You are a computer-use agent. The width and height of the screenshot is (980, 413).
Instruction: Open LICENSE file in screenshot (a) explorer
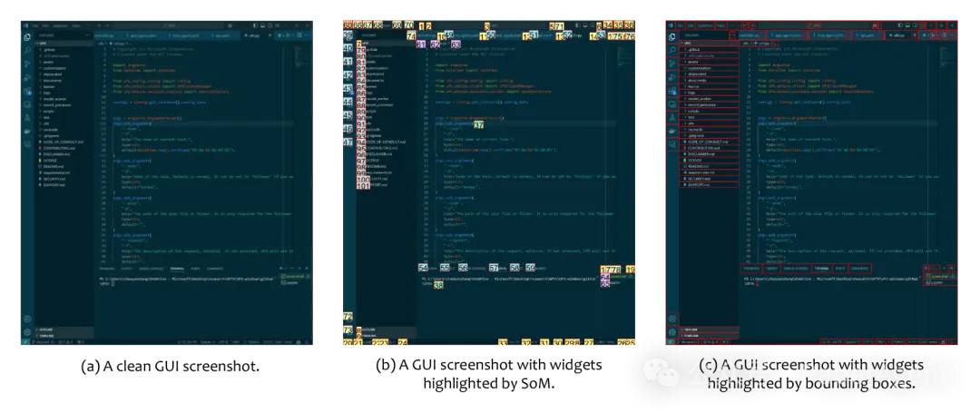pos(64,160)
